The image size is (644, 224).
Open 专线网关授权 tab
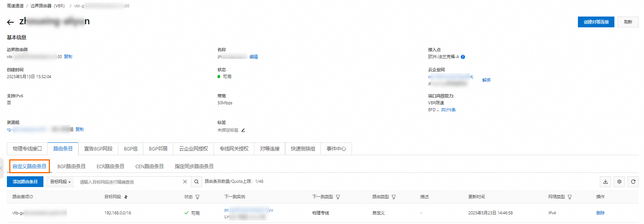click(x=234, y=149)
